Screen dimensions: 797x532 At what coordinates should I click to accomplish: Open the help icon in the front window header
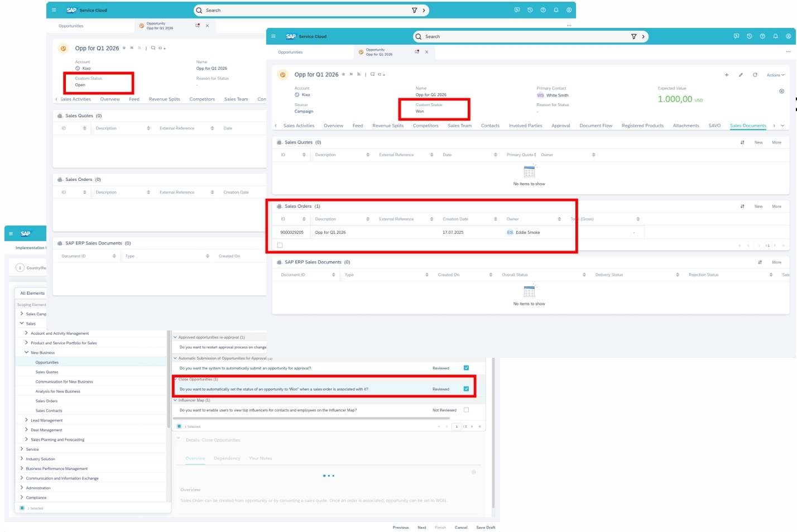[x=762, y=36]
